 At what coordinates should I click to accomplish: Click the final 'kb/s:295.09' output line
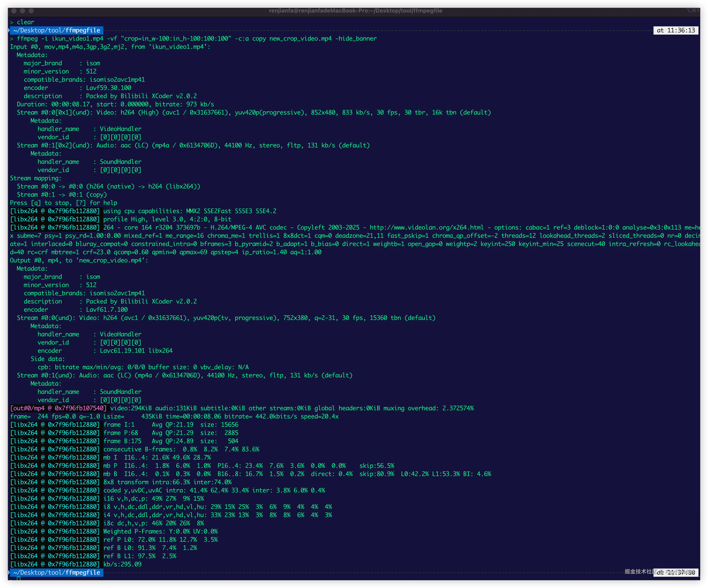click(122, 564)
